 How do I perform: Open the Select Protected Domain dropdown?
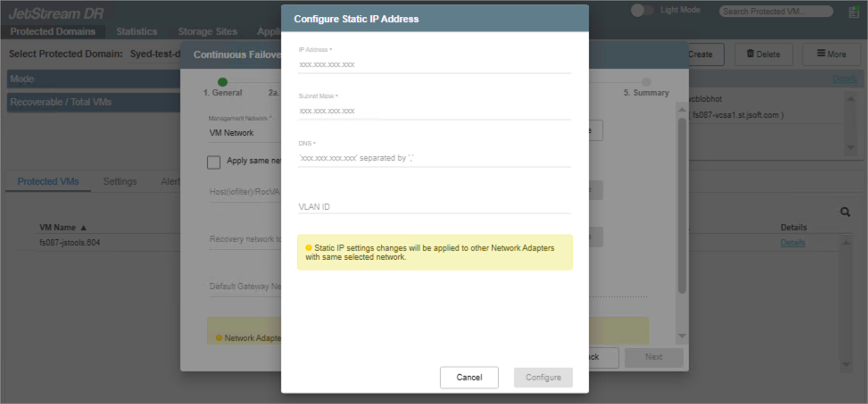click(154, 54)
